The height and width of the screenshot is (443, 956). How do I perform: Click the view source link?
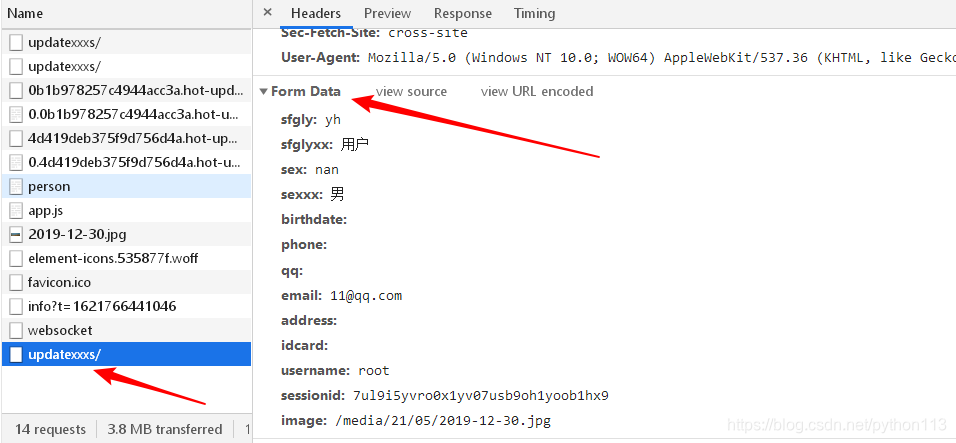coord(412,91)
